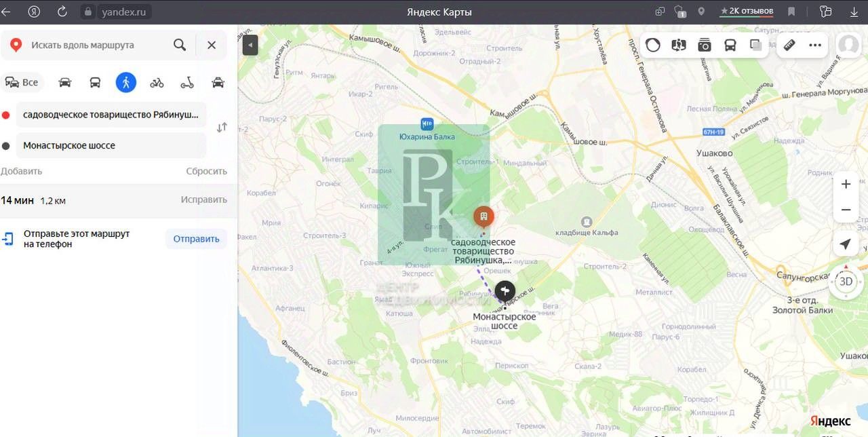
Task: Open browser downloads arrow icon
Action: point(854,12)
